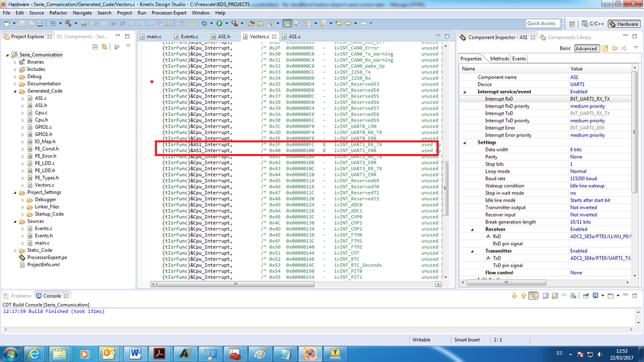The image size is (644, 362).
Task: Open the Outlook taskbar icon
Action: 109,354
